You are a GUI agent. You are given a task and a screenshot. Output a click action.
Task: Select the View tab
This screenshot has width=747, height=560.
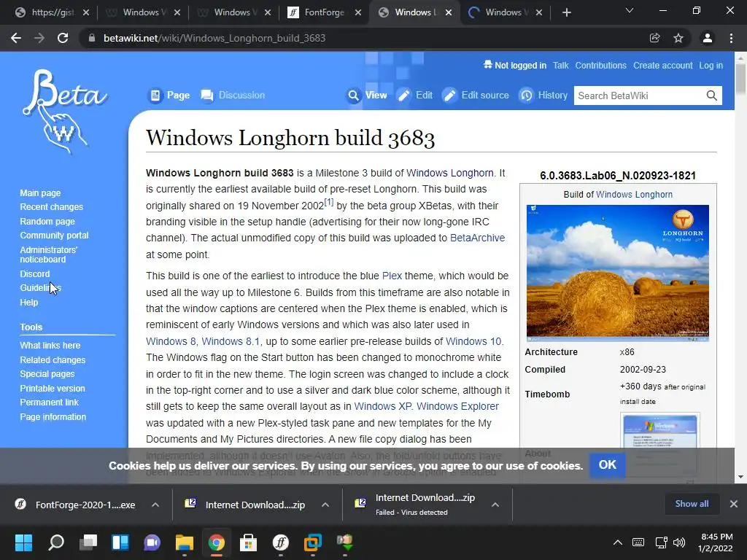point(367,96)
